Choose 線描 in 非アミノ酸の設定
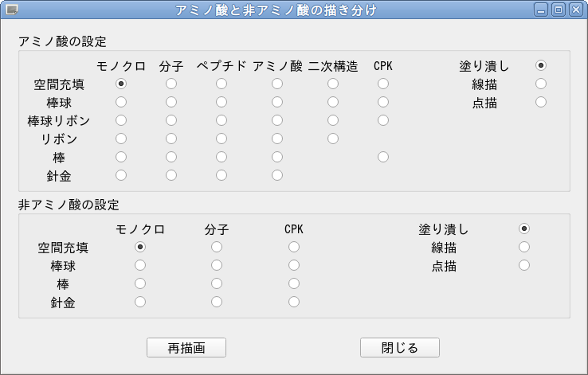 click(x=524, y=247)
